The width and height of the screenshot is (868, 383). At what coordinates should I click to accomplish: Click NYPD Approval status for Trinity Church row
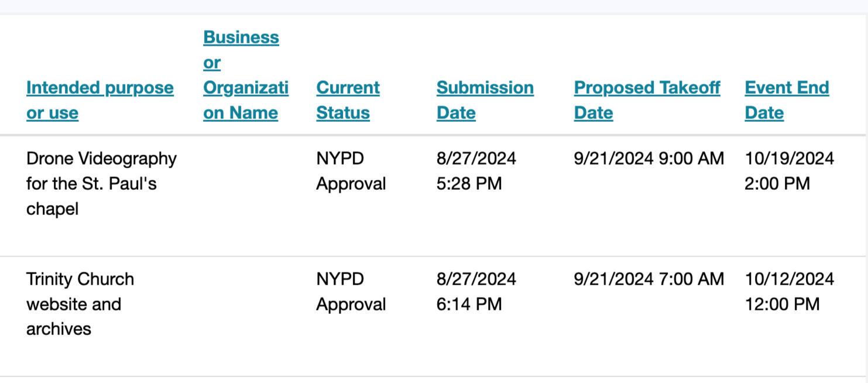point(351,292)
